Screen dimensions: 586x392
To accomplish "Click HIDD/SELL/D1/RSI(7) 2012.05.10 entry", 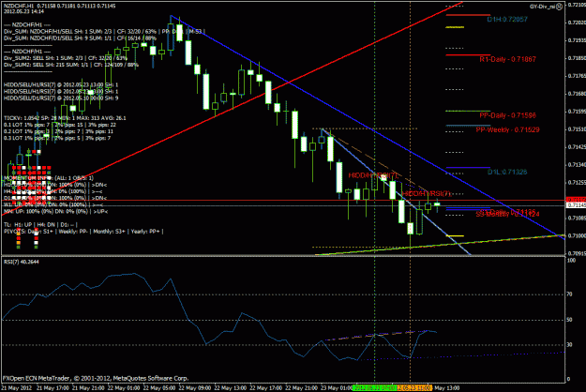I will click(61, 98).
